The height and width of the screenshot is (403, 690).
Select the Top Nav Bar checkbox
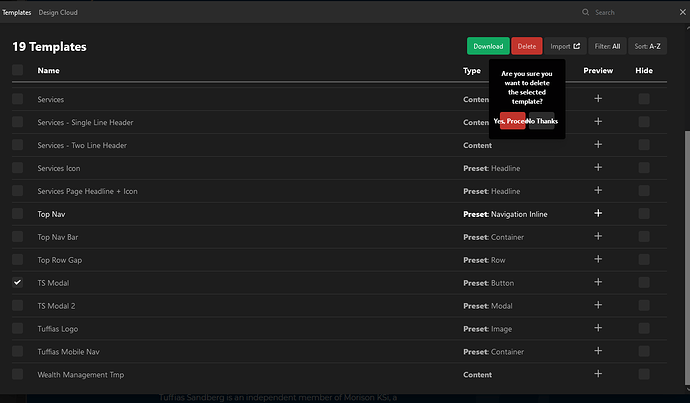click(17, 237)
